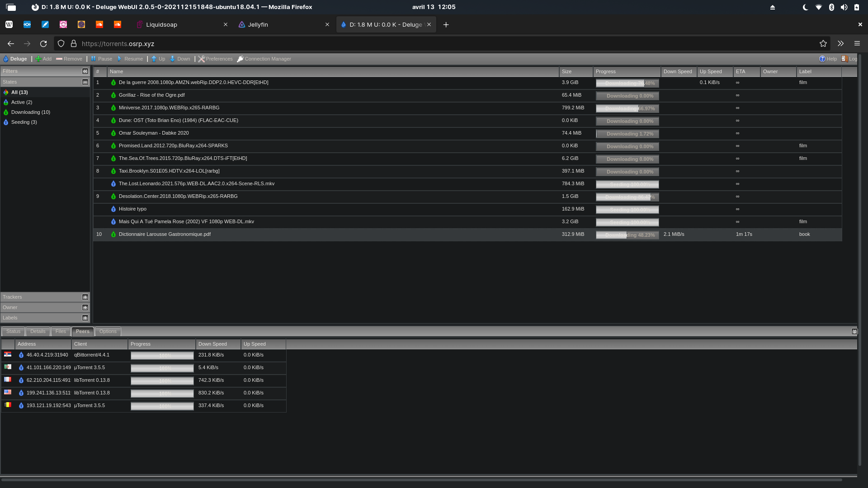Move torrent Down in queue
Image resolution: width=868 pixels, height=488 pixels.
[x=180, y=59]
